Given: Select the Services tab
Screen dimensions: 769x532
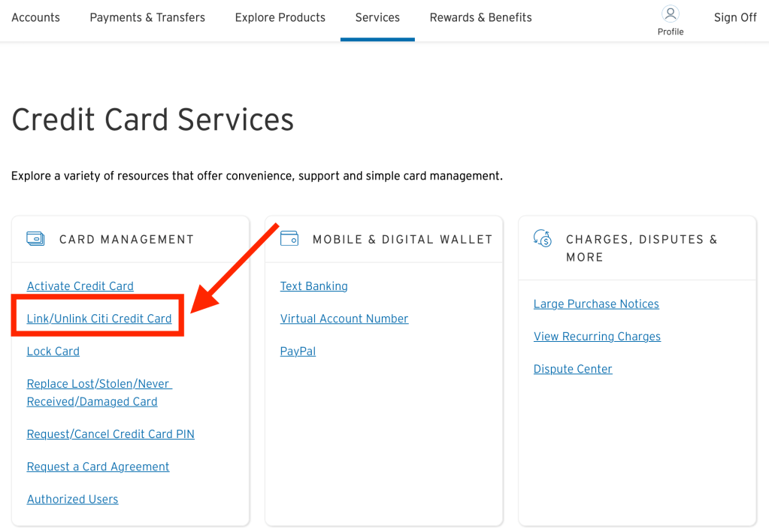Looking at the screenshot, I should (x=377, y=17).
